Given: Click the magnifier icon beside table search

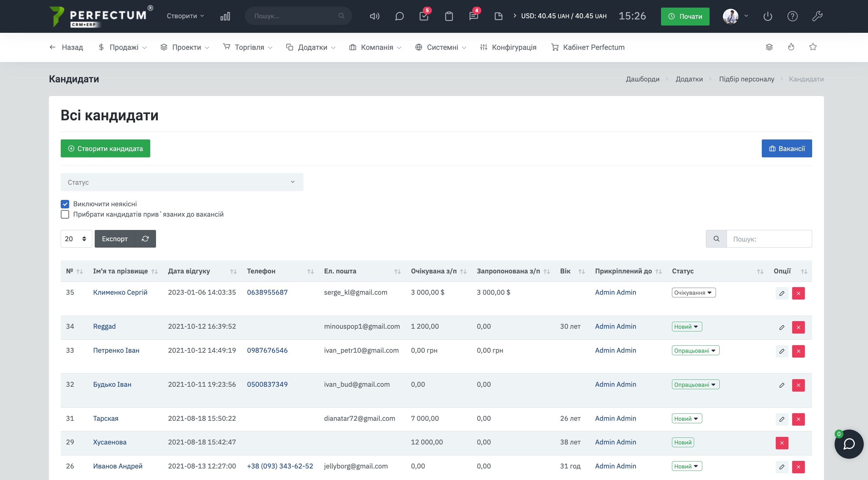Looking at the screenshot, I should (716, 239).
